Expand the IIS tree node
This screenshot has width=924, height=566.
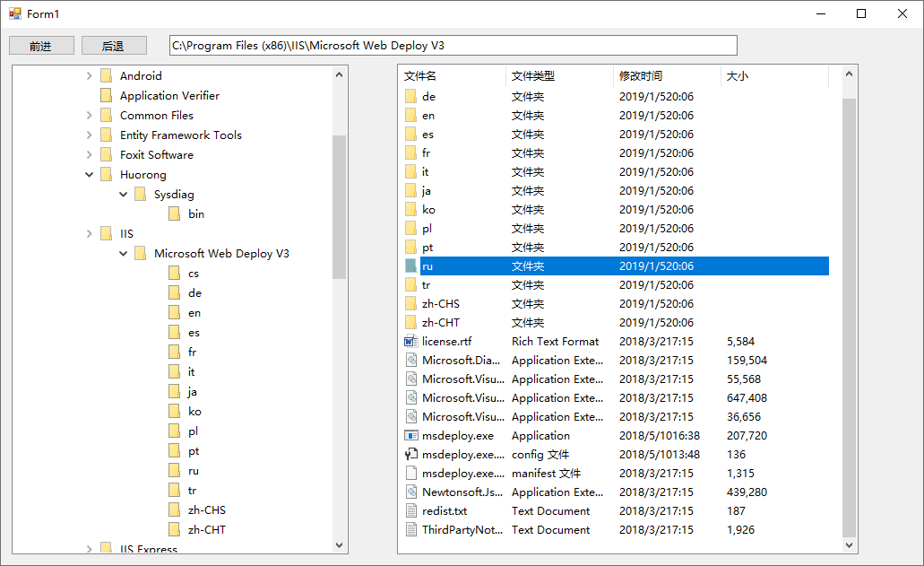tap(89, 233)
